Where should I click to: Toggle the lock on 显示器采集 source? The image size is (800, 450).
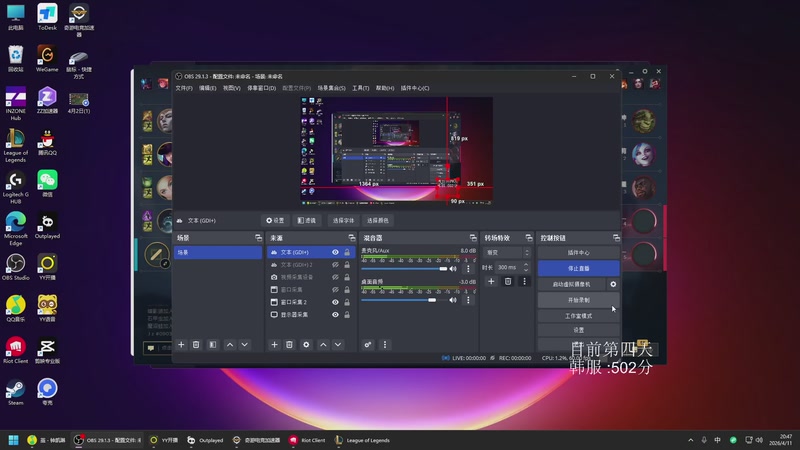(x=347, y=315)
